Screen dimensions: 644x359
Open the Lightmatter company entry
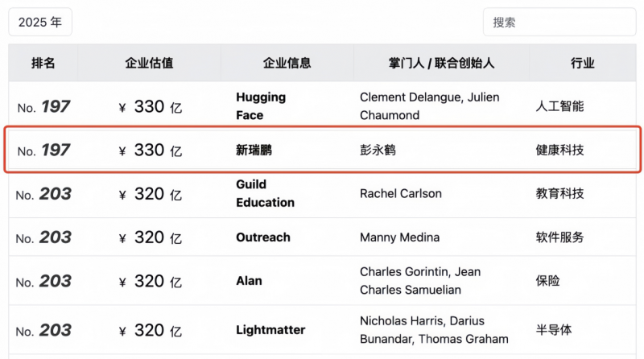pos(270,330)
